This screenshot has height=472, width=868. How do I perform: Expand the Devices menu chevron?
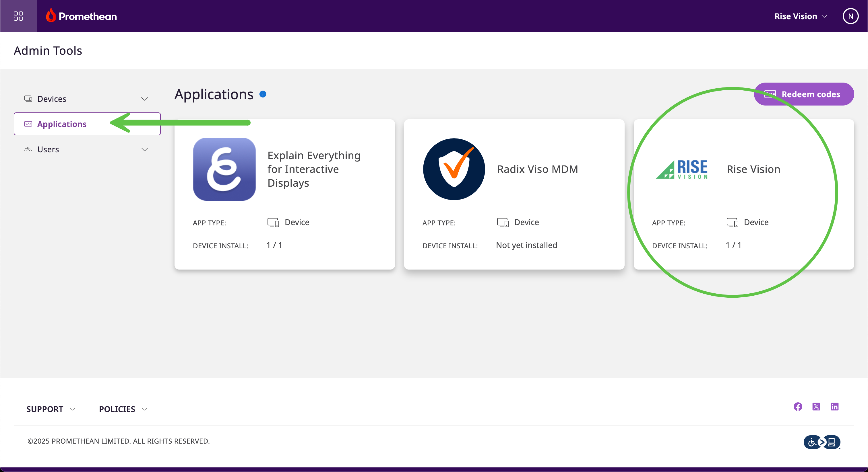coord(145,99)
